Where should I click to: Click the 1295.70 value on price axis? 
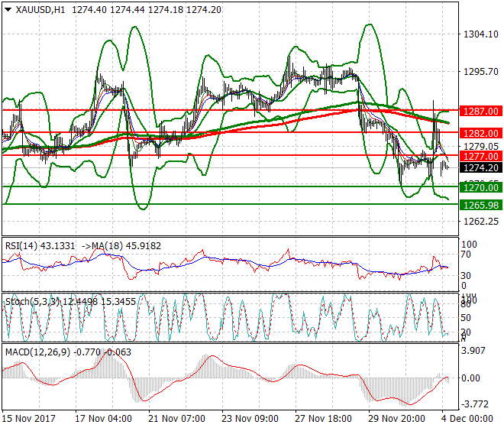tap(481, 72)
